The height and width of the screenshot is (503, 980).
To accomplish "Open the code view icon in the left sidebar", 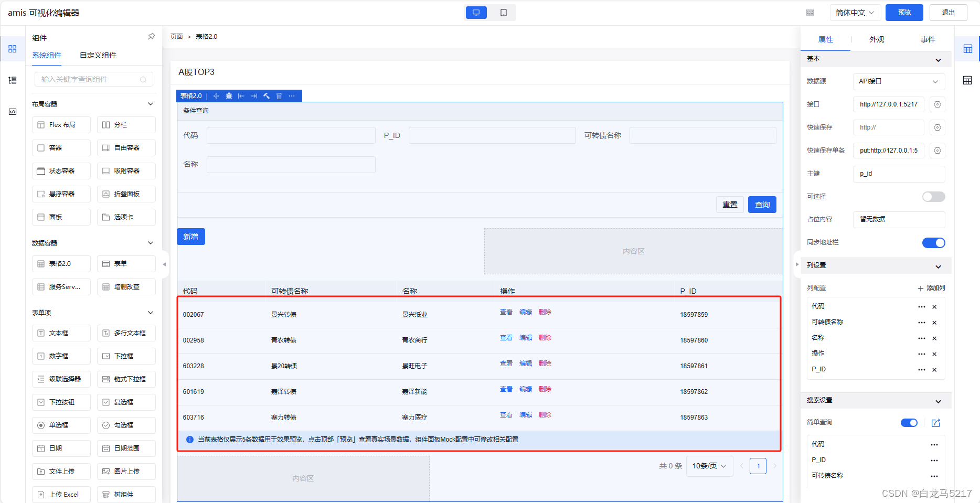I will 12,111.
